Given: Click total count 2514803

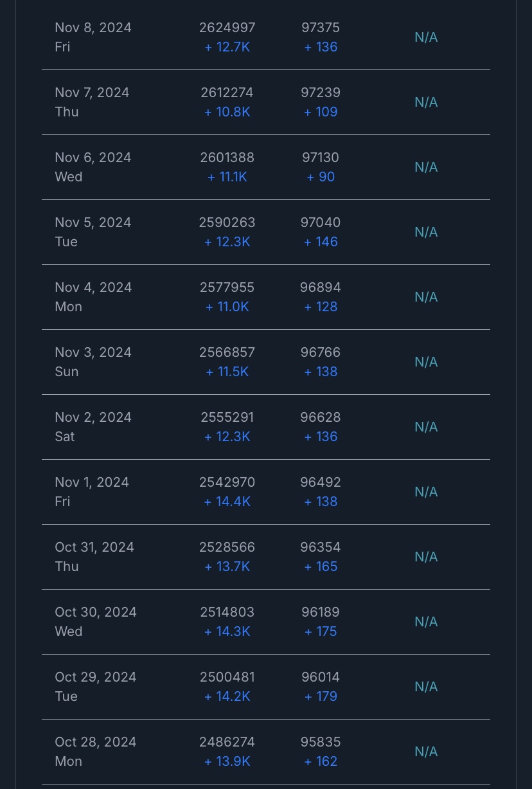Looking at the screenshot, I should [227, 612].
